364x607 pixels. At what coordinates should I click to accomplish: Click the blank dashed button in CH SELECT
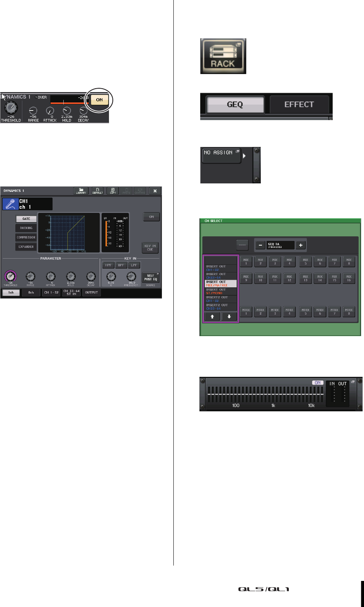[x=242, y=245]
